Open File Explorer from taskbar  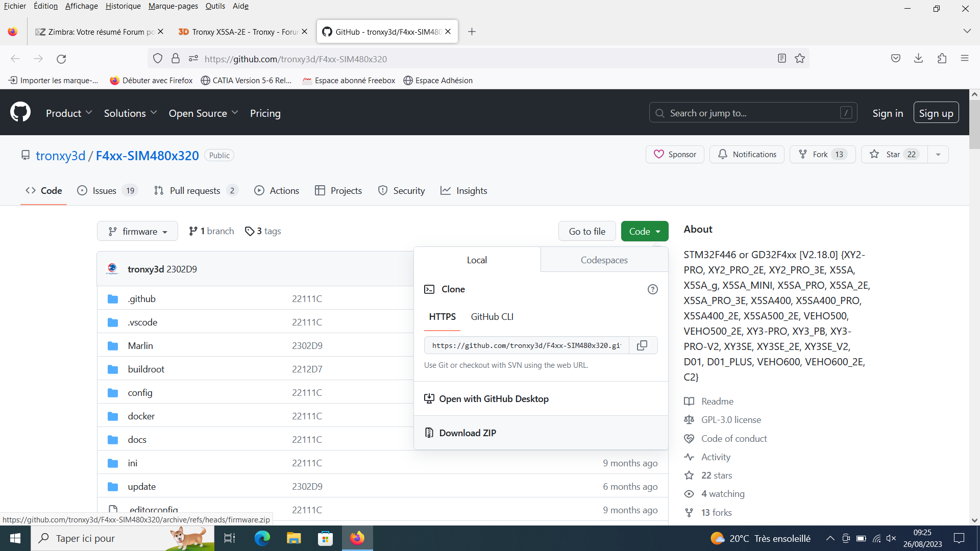point(293,538)
